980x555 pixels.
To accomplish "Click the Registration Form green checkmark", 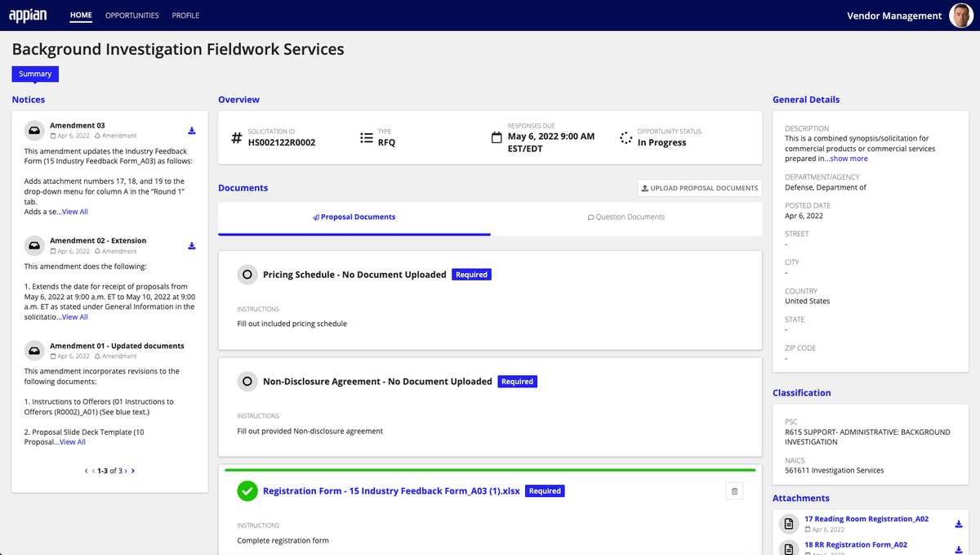I will tap(247, 491).
